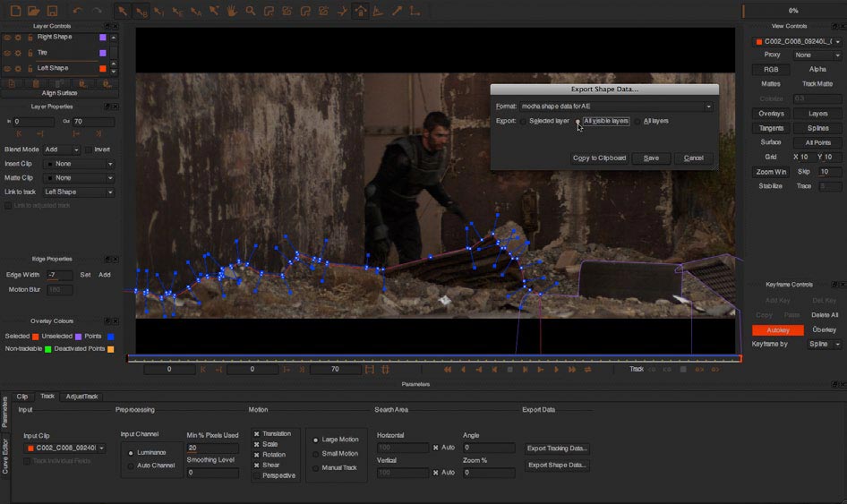Select the Rotate tool in the toolbar
Image resolution: width=847 pixels, height=504 pixels.
379,11
